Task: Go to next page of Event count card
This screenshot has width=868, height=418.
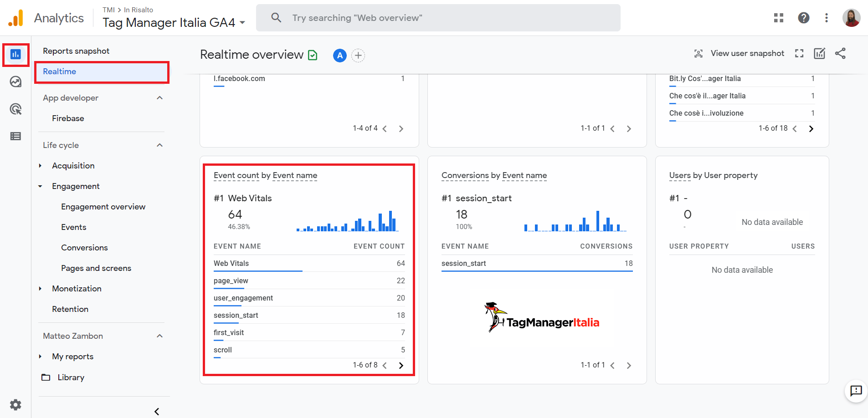Action: [401, 366]
